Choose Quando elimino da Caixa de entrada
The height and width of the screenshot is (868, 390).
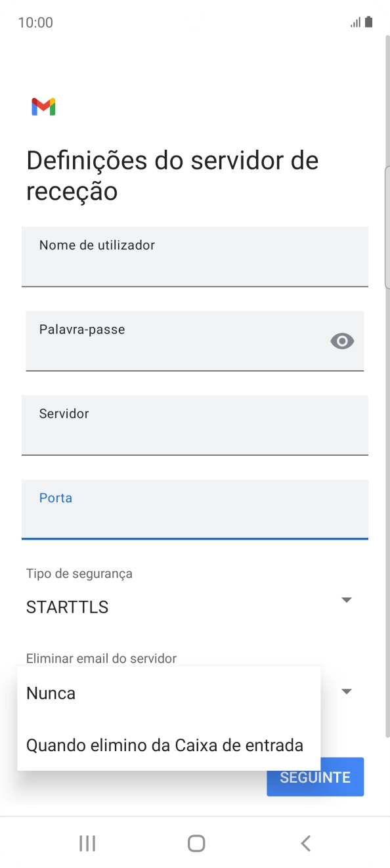tap(163, 745)
